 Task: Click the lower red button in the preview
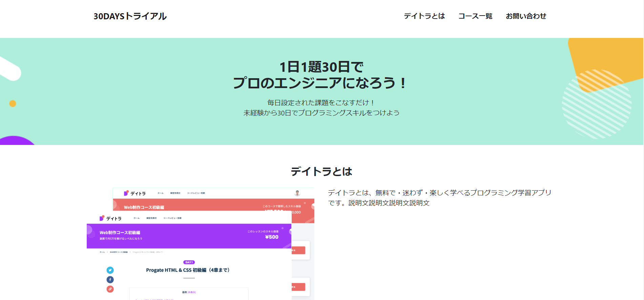[298, 287]
